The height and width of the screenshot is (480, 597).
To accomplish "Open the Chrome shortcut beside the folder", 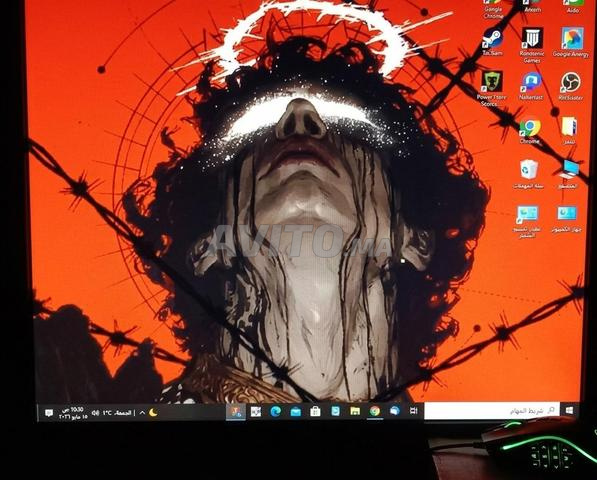I will [530, 127].
